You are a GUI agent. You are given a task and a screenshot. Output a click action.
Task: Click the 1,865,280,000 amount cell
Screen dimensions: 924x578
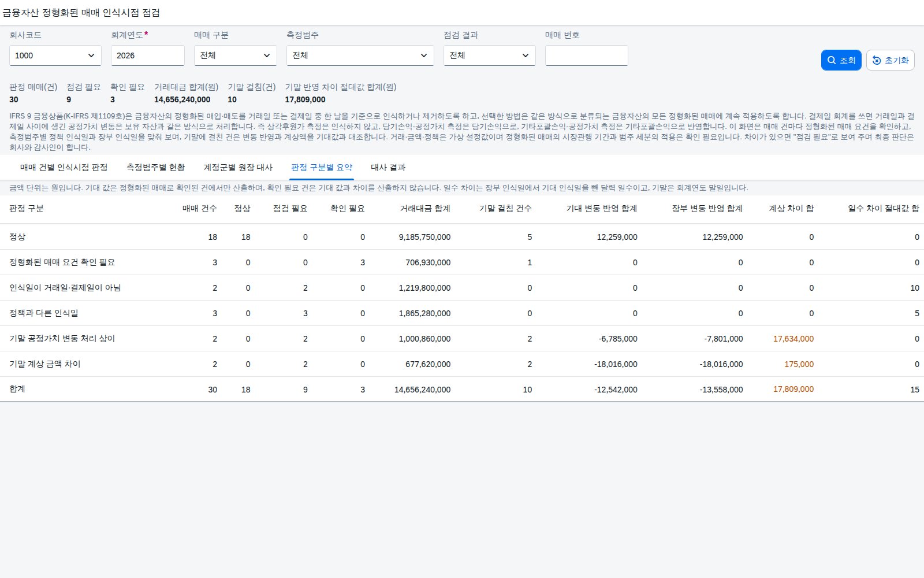point(424,313)
